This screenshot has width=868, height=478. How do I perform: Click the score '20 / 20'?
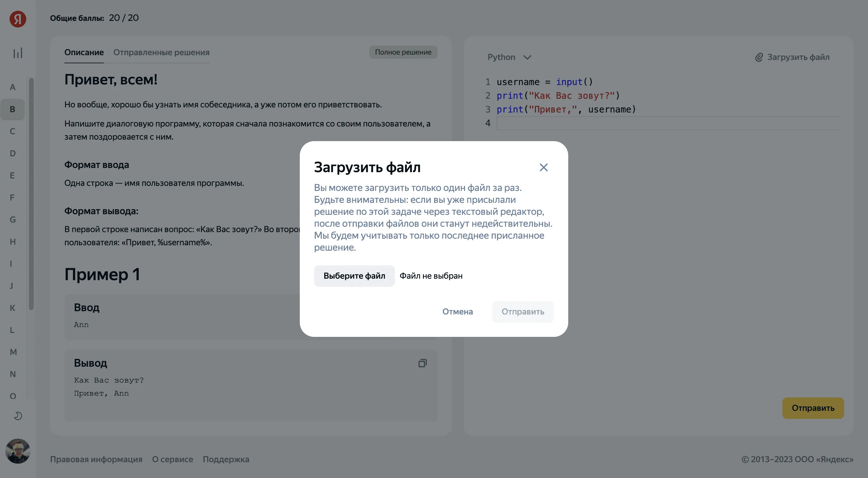(x=124, y=18)
